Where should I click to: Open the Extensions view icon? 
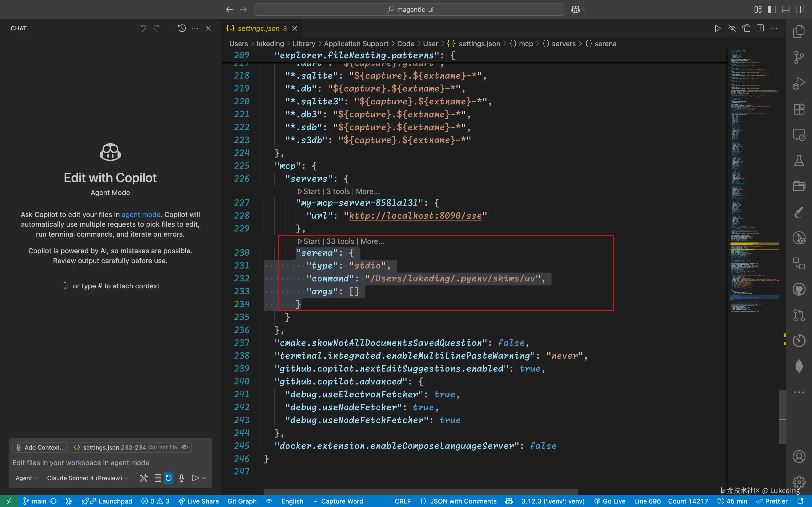pyautogui.click(x=799, y=109)
